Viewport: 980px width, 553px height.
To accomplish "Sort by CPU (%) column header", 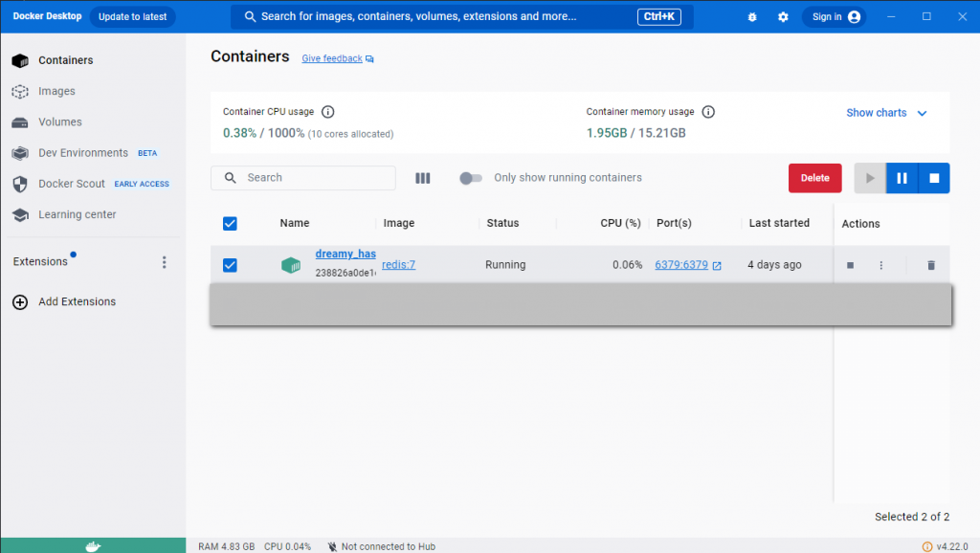I will [620, 223].
